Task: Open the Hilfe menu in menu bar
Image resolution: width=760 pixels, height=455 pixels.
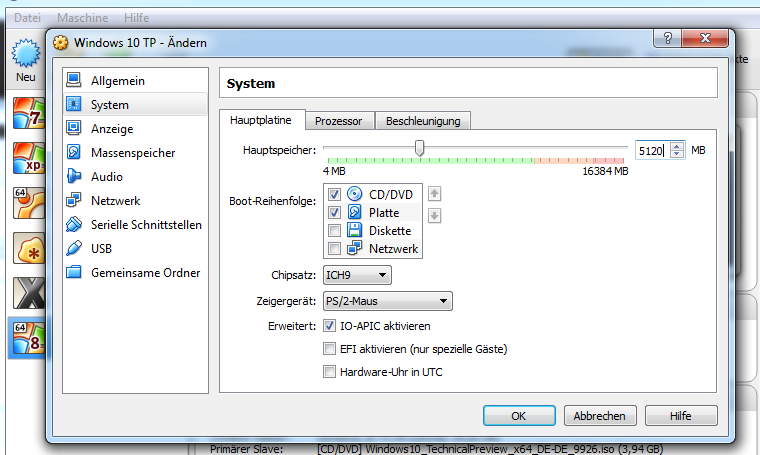Action: [x=137, y=18]
